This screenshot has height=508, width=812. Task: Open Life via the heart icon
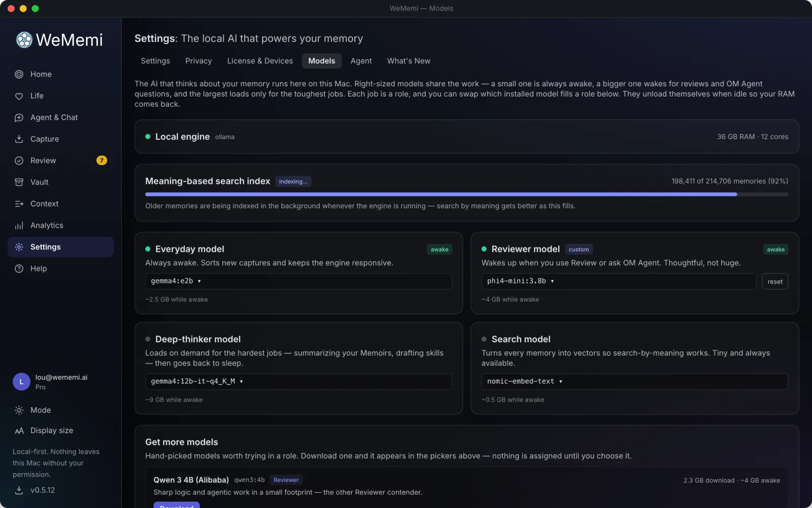[x=19, y=96]
